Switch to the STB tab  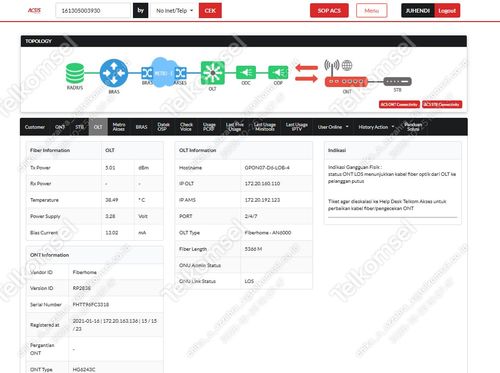pyautogui.click(x=79, y=127)
